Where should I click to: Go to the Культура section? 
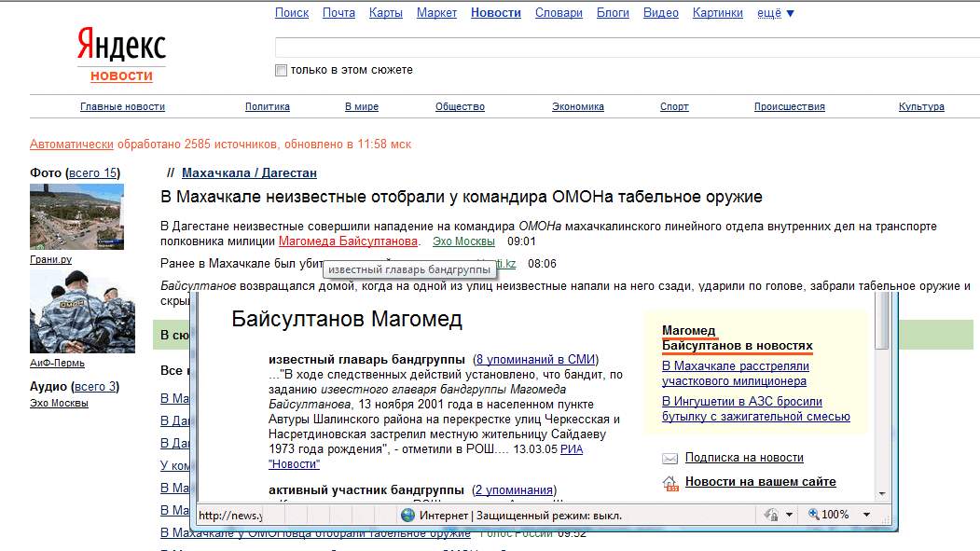[x=921, y=107]
